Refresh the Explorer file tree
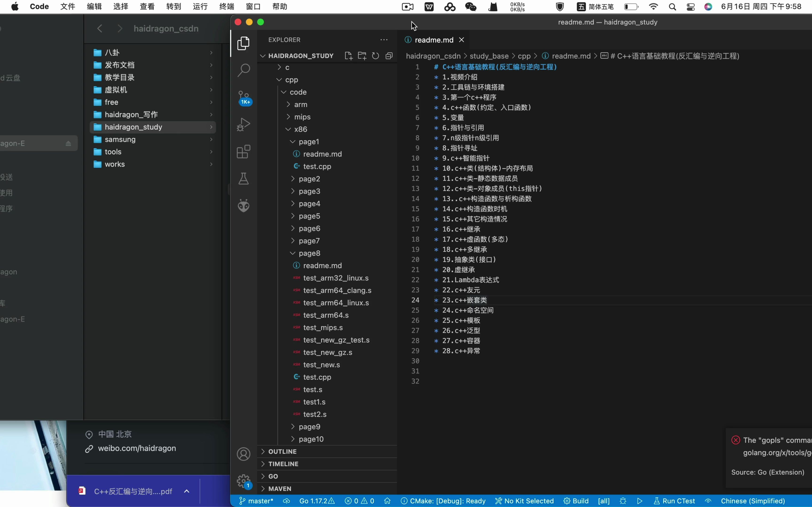Image resolution: width=812 pixels, height=507 pixels. pyautogui.click(x=375, y=56)
